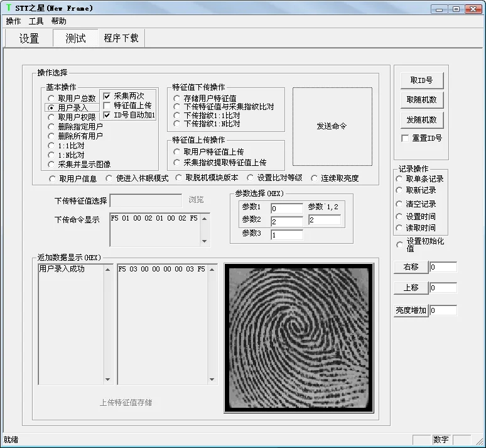Click up arrow of 用户录入成功 list scrollbar
This screenshot has height=448, width=486.
coord(108,270)
